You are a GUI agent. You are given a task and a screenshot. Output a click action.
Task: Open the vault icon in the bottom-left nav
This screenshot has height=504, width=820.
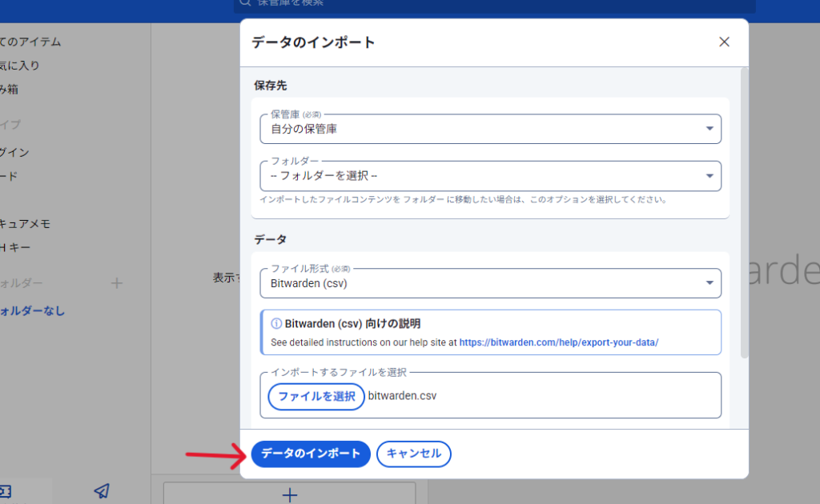pyautogui.click(x=6, y=491)
